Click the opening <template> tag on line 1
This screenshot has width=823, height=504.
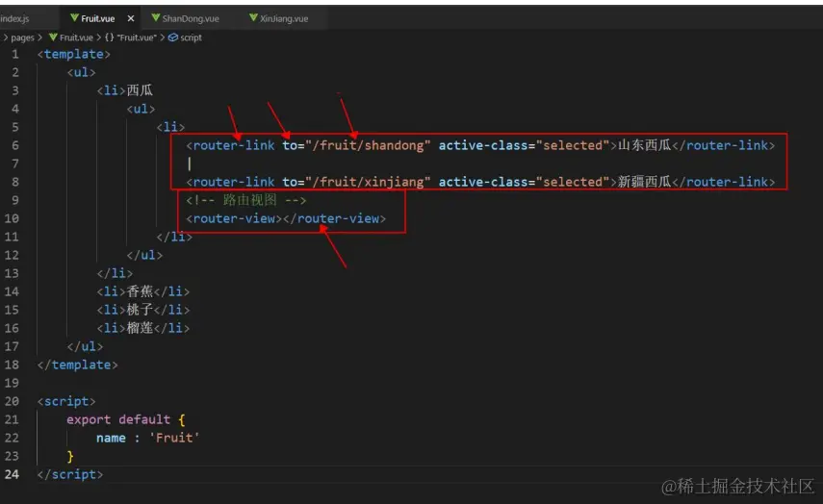click(73, 54)
